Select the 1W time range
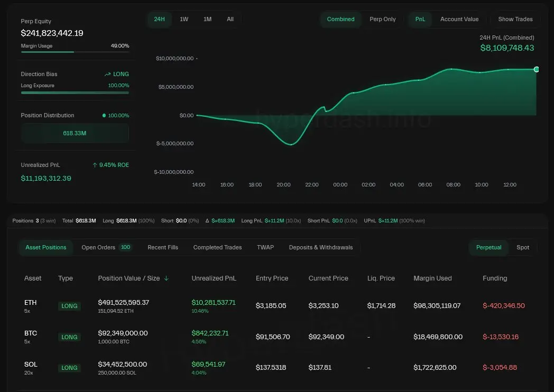554x392 pixels. [x=184, y=19]
